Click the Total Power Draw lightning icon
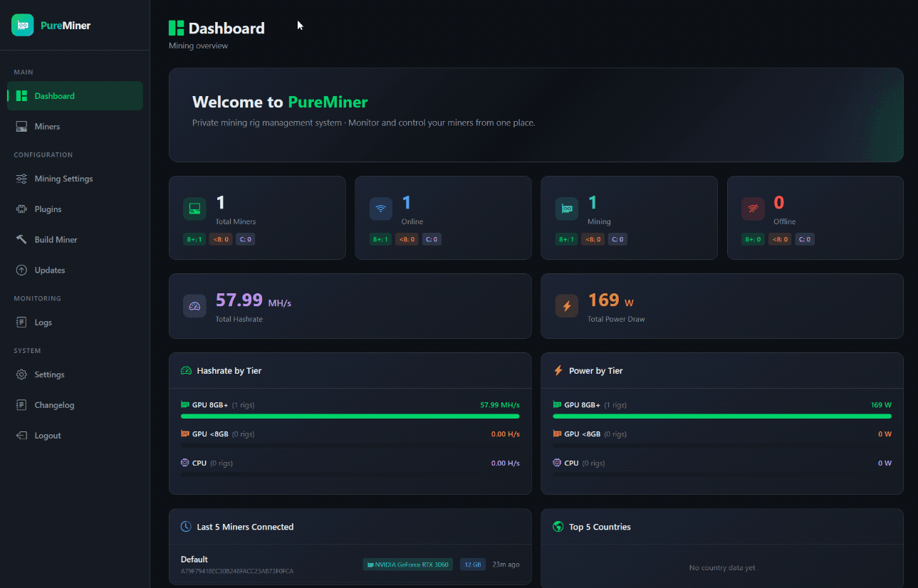Screen dimensions: 918x588 click(x=567, y=306)
